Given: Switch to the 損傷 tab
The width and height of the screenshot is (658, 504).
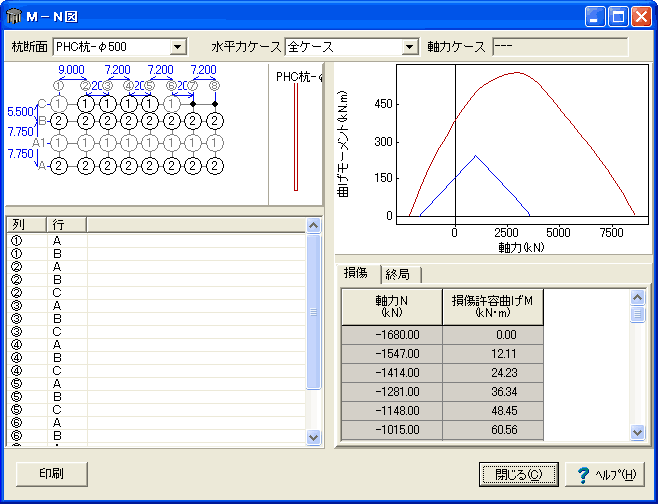Looking at the screenshot, I should (x=357, y=273).
